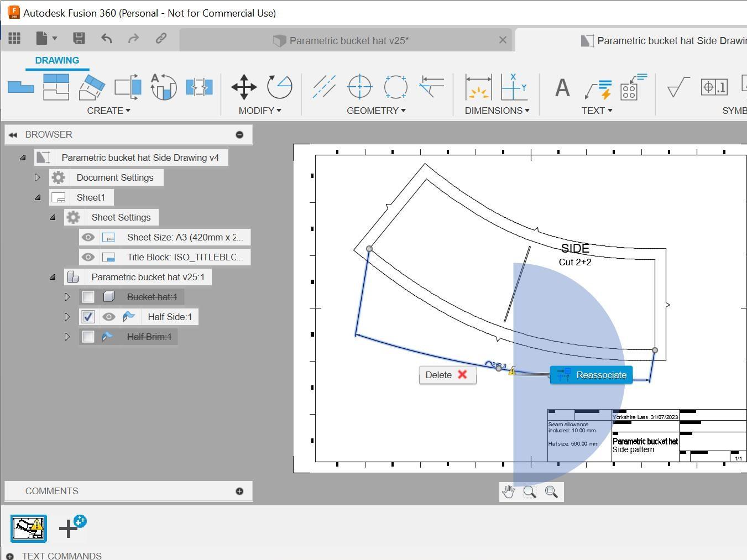Click the Reassociate button
Screen dimensions: 747x560
pos(591,375)
